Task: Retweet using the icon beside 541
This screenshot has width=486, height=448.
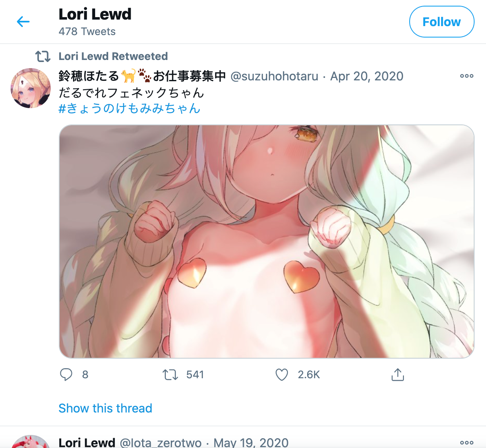Action: click(170, 375)
